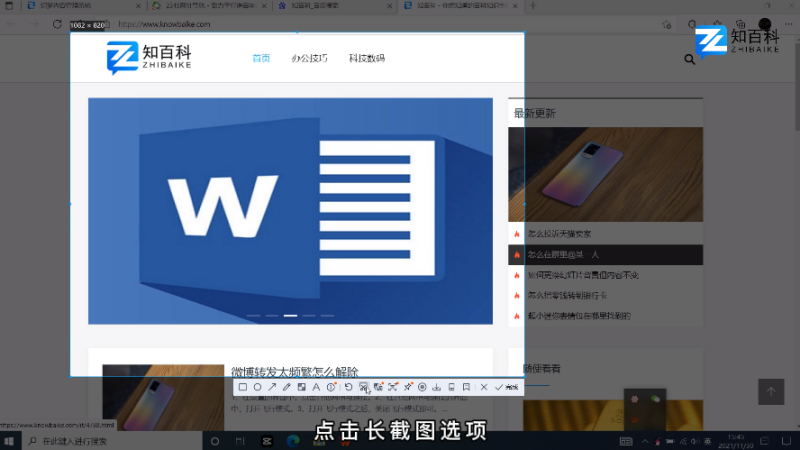800x450 pixels.
Task: Pin the screenshot to the screen
Action: click(x=408, y=387)
